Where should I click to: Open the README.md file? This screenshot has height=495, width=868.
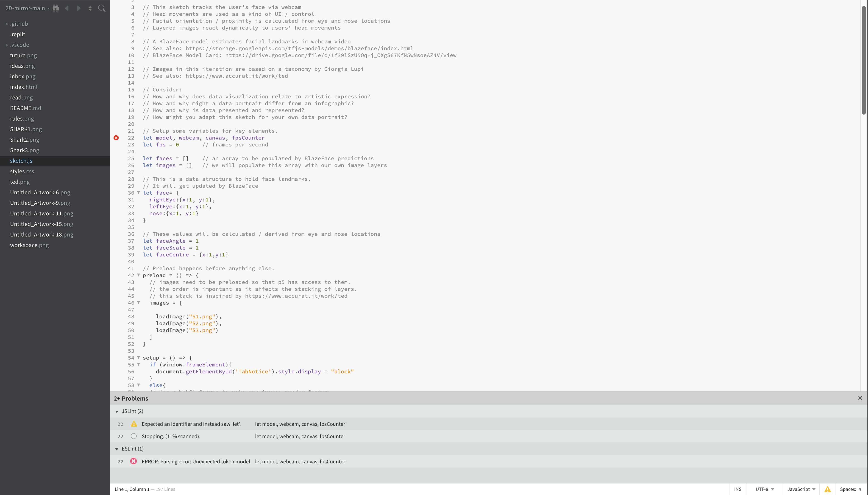coord(25,108)
